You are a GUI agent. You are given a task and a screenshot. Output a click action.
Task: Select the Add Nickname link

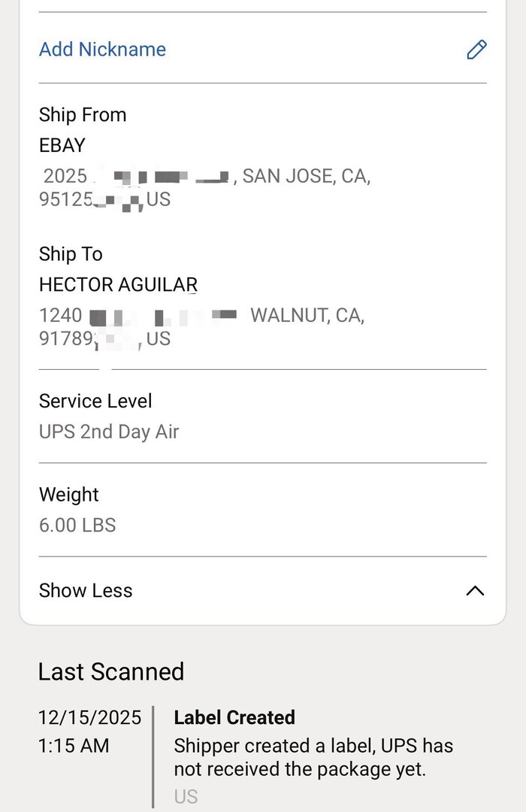click(102, 50)
